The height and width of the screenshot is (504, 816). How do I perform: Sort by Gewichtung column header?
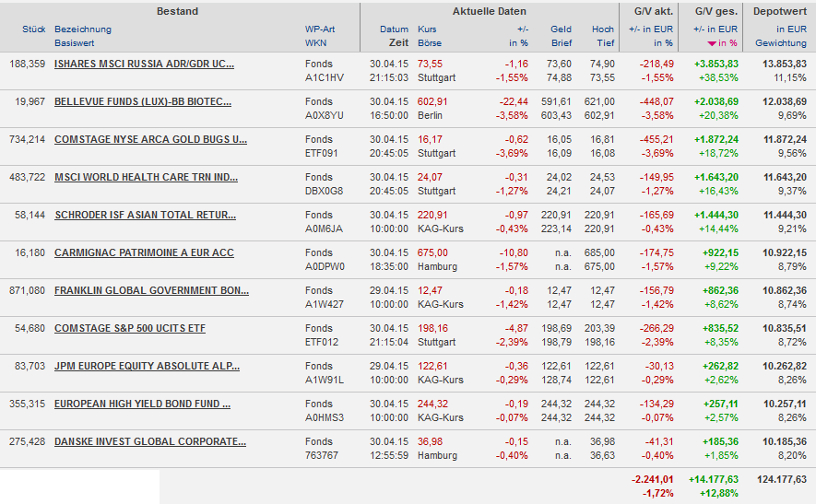(780, 43)
